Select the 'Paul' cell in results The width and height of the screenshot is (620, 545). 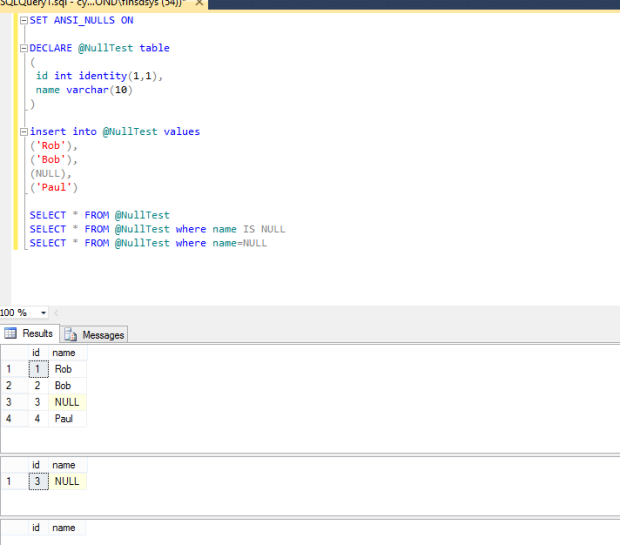coord(64,418)
